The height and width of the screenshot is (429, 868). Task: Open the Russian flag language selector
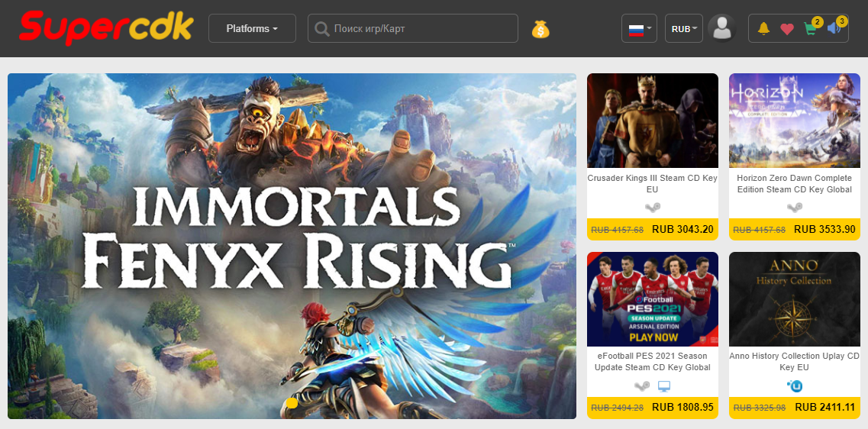coord(640,28)
